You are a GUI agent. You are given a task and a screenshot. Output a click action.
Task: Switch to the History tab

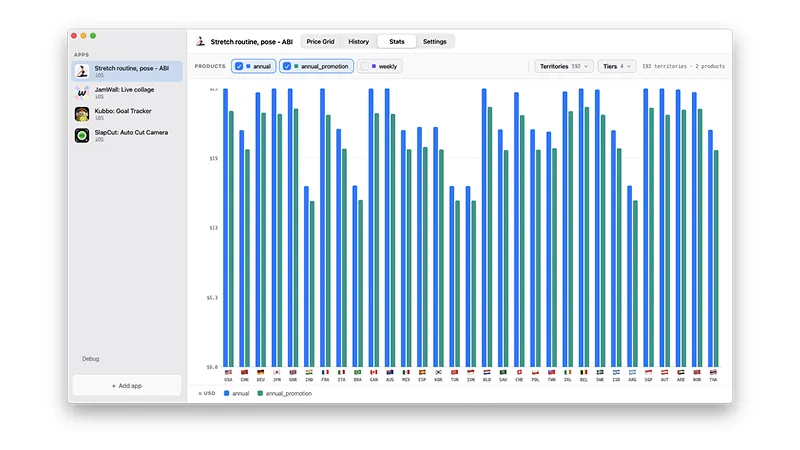click(x=358, y=41)
